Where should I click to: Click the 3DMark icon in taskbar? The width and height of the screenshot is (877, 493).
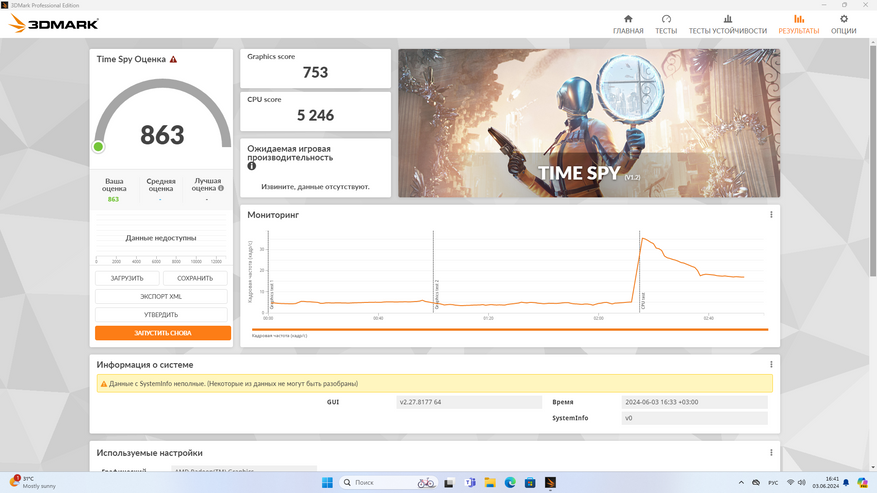pyautogui.click(x=550, y=482)
